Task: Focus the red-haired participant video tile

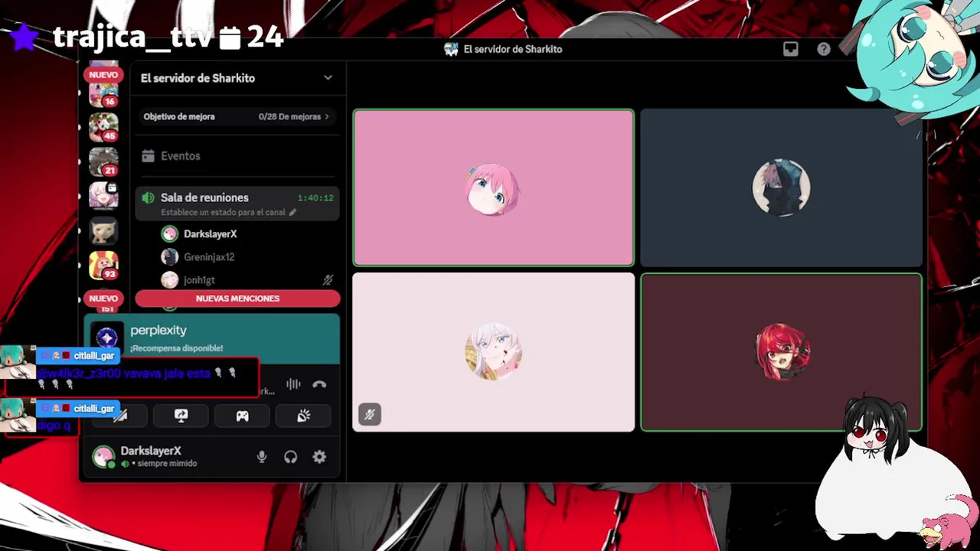Action: [781, 352]
